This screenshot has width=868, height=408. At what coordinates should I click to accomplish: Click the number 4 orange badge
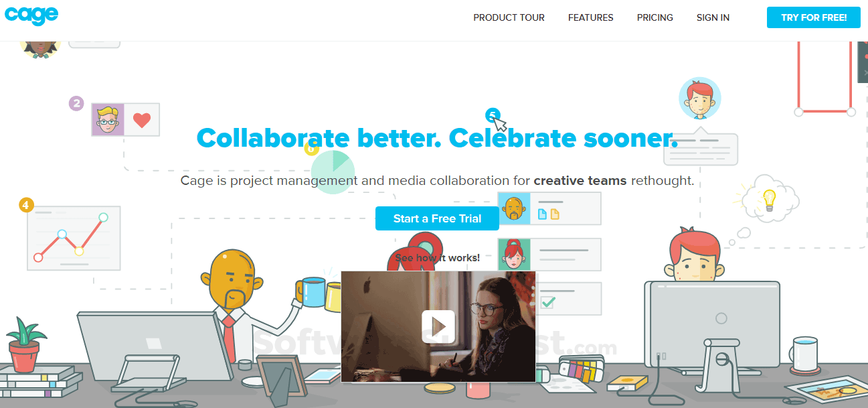click(x=26, y=205)
